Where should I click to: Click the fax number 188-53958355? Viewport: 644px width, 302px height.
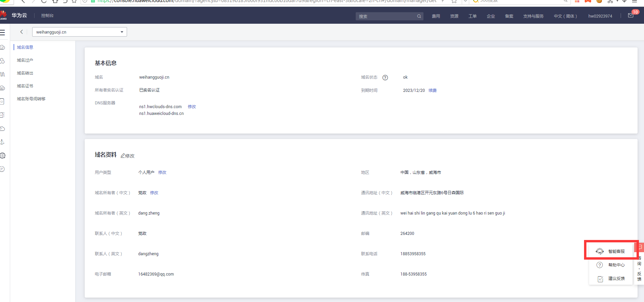click(x=414, y=274)
